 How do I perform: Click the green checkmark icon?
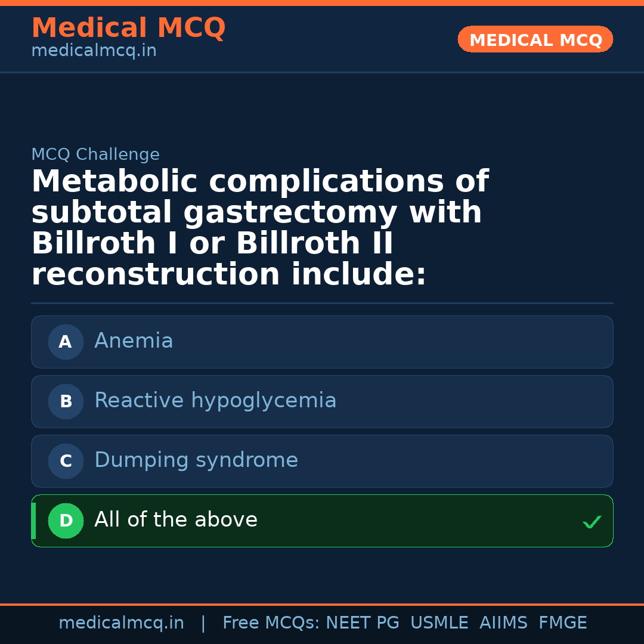[x=592, y=522]
